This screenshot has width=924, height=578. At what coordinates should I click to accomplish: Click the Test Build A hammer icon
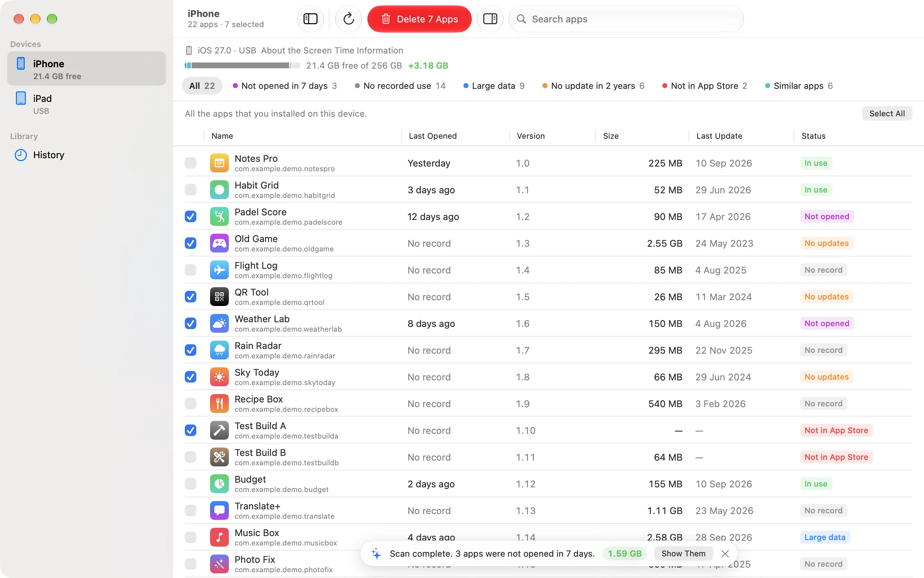219,431
